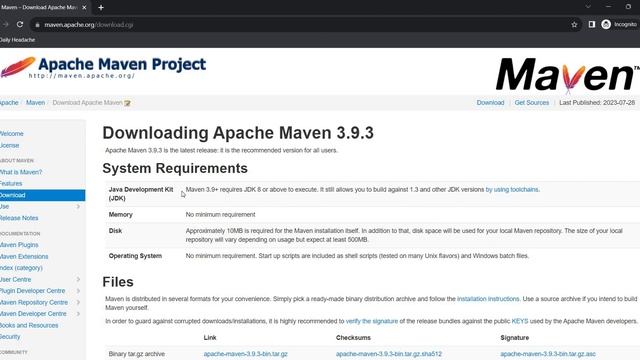This screenshot has width=640, height=360.
Task: Open the apache-maven-3.9.3-bin.tar.gz.asc signature link
Action: (x=548, y=354)
